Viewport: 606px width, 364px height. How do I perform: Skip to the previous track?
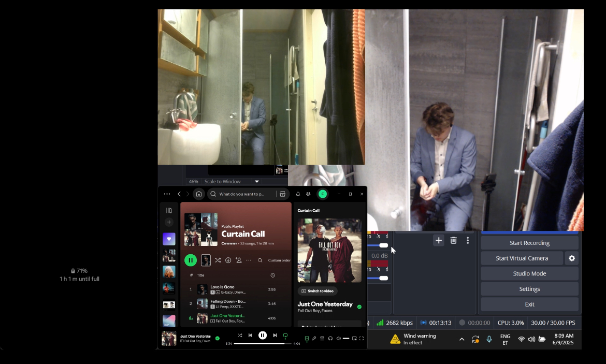251,336
